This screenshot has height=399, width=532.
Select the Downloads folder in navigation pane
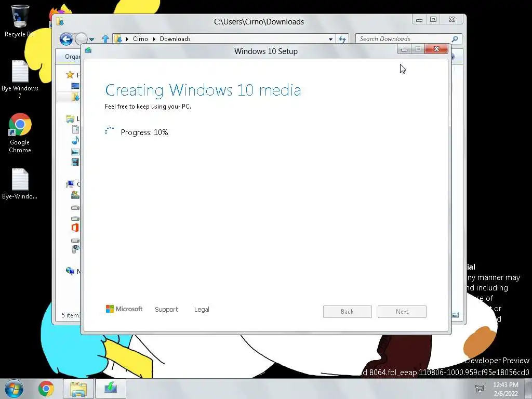(76, 97)
